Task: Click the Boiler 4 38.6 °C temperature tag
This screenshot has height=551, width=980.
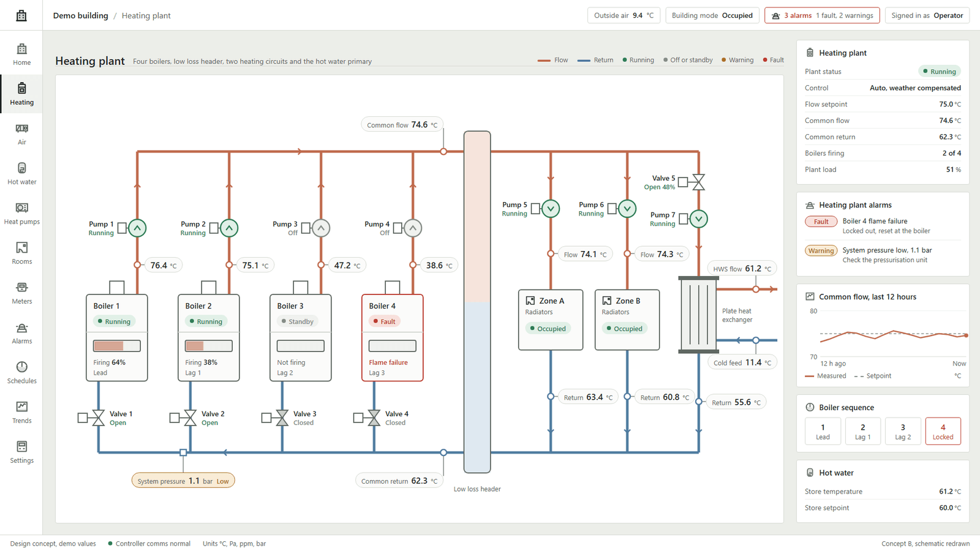Action: click(x=439, y=265)
